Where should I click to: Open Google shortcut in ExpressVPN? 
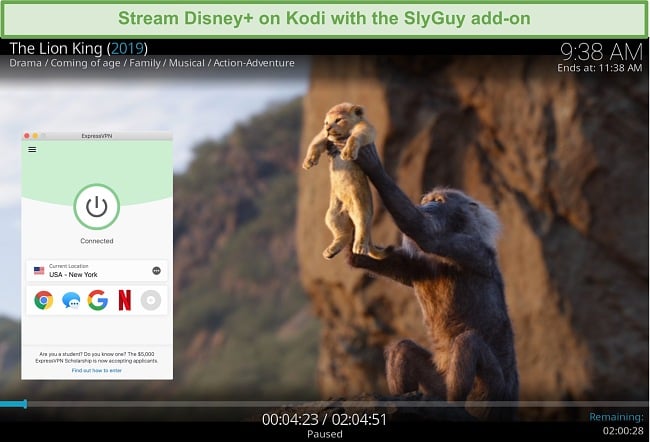click(98, 300)
